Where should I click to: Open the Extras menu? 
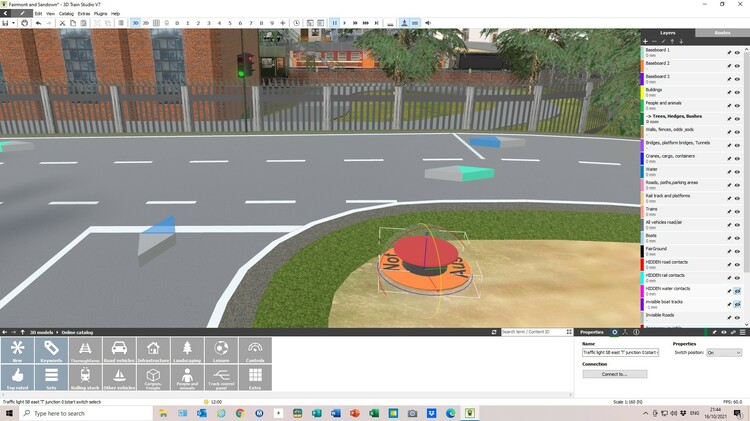point(84,14)
